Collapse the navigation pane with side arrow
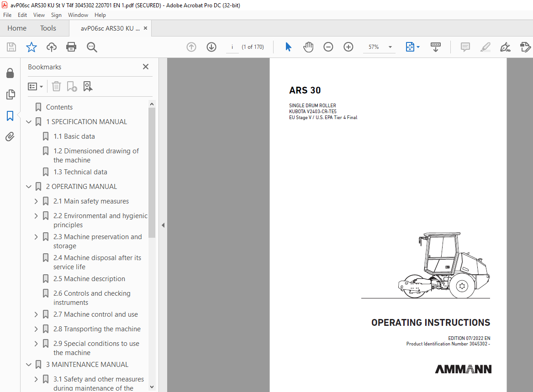This screenshot has width=533, height=392. pyautogui.click(x=163, y=225)
